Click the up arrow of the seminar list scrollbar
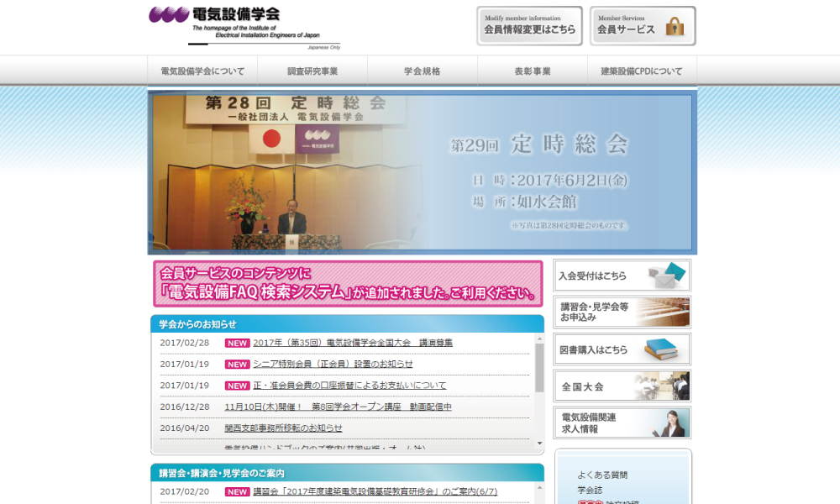 (539, 487)
